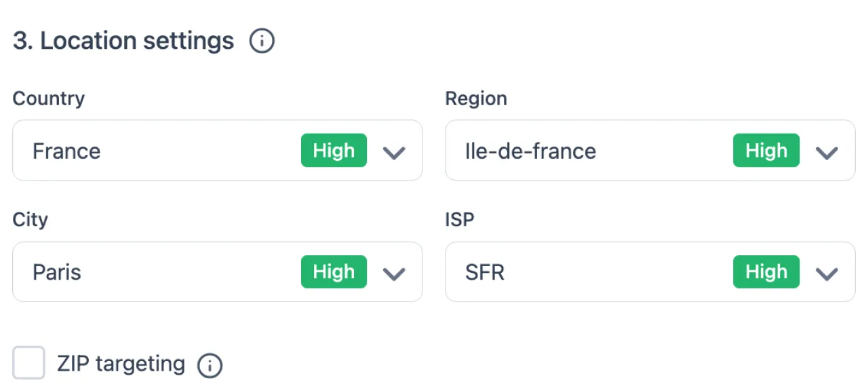This screenshot has width=868, height=391.
Task: Expand the Country dropdown chevron
Action: [393, 151]
